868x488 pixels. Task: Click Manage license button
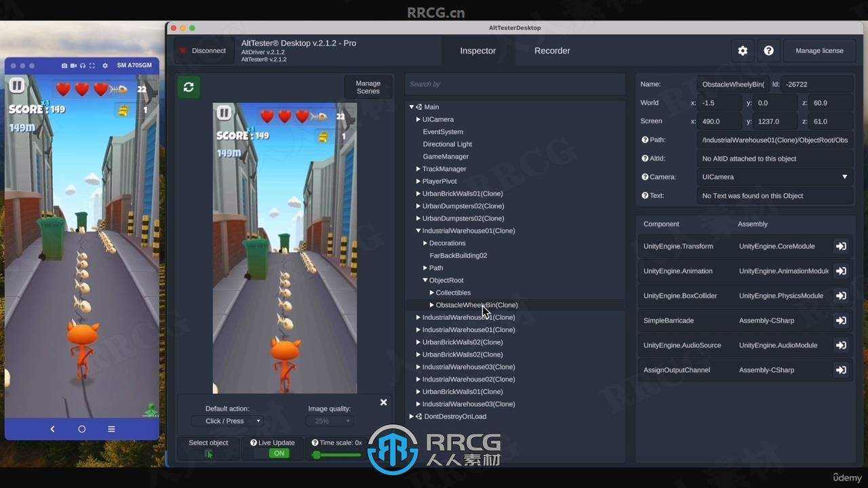pyautogui.click(x=819, y=51)
